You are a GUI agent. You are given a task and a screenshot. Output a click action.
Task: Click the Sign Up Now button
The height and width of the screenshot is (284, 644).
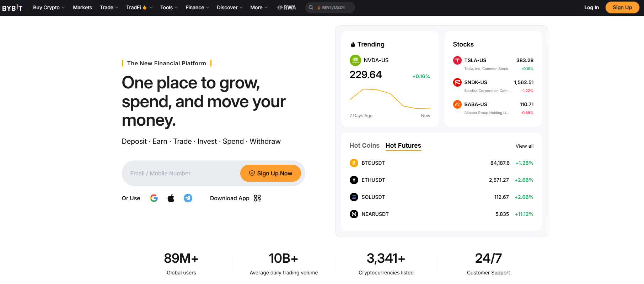point(270,173)
